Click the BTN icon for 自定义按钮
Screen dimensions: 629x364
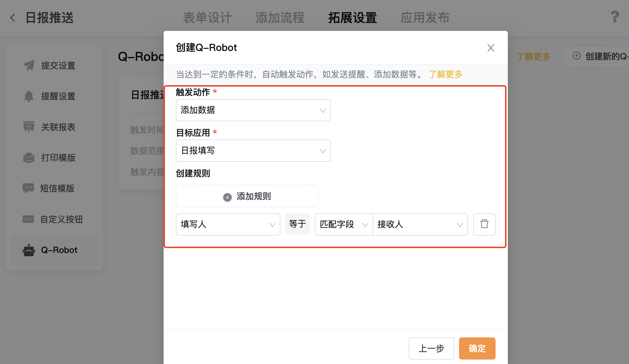[28, 219]
